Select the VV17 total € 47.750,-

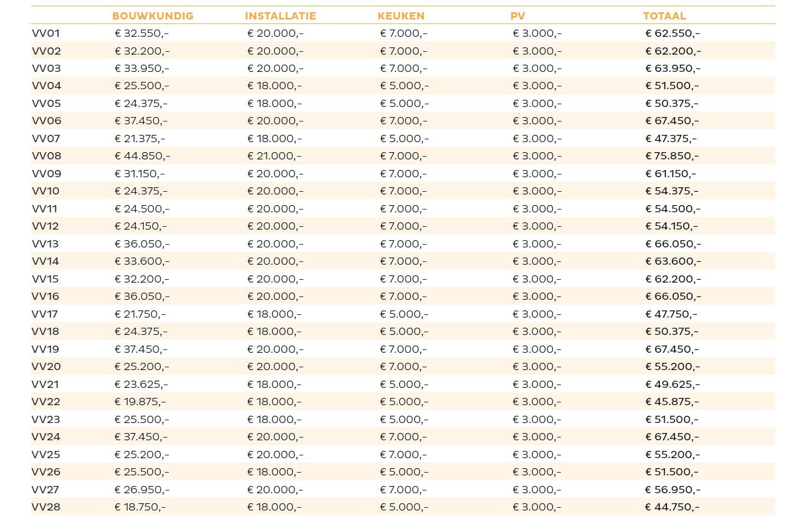pyautogui.click(x=671, y=314)
